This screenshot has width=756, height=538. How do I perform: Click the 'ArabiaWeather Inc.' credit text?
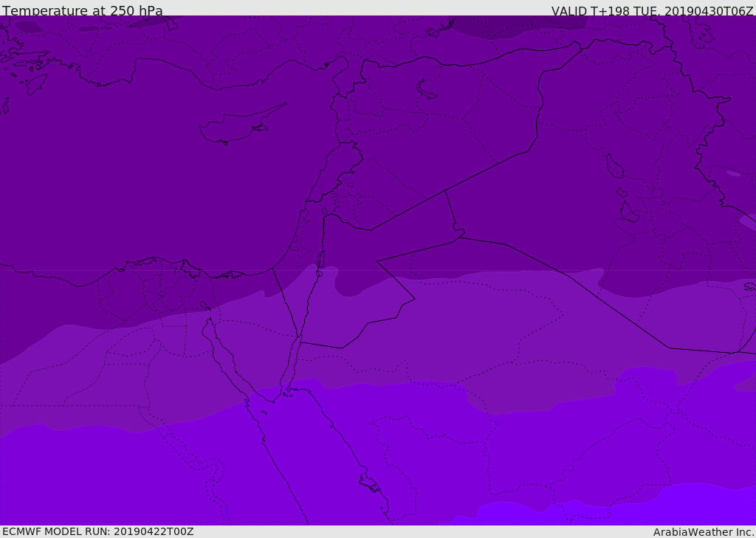tap(704, 532)
